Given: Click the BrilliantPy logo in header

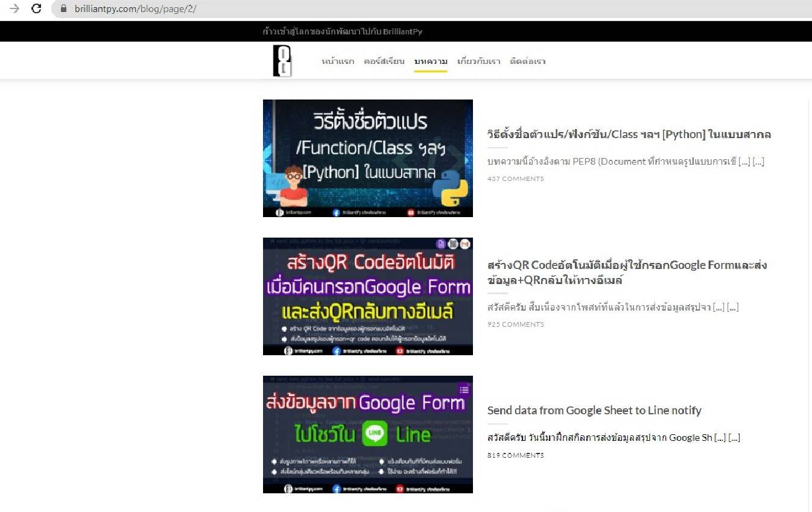Looking at the screenshot, I should coord(282,61).
